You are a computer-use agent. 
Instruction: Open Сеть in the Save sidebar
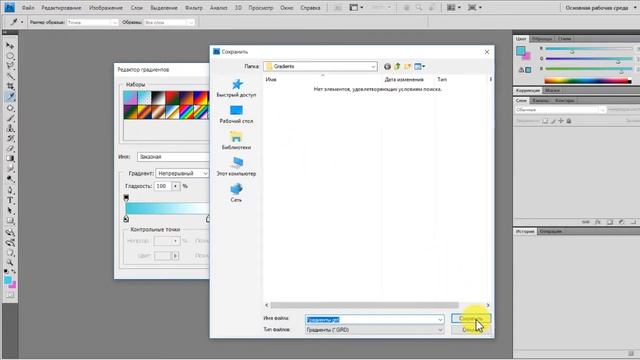[x=236, y=193]
